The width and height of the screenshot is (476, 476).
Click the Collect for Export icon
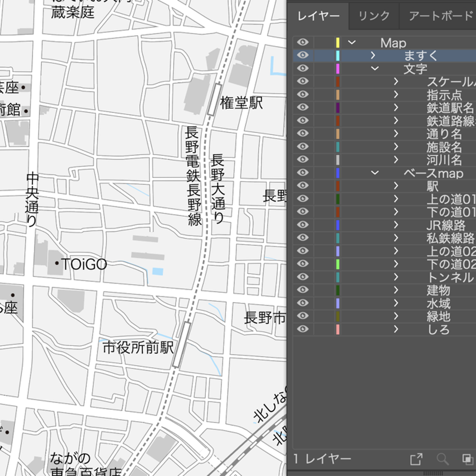416,459
